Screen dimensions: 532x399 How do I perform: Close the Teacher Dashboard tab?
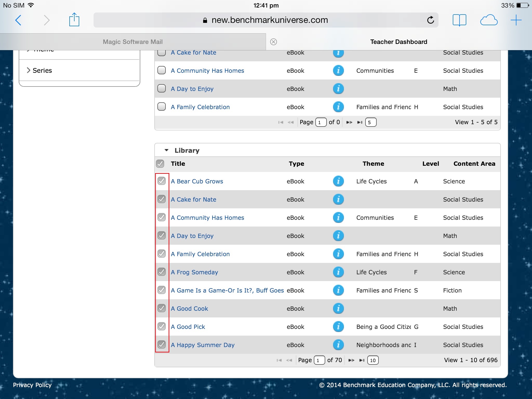click(274, 42)
